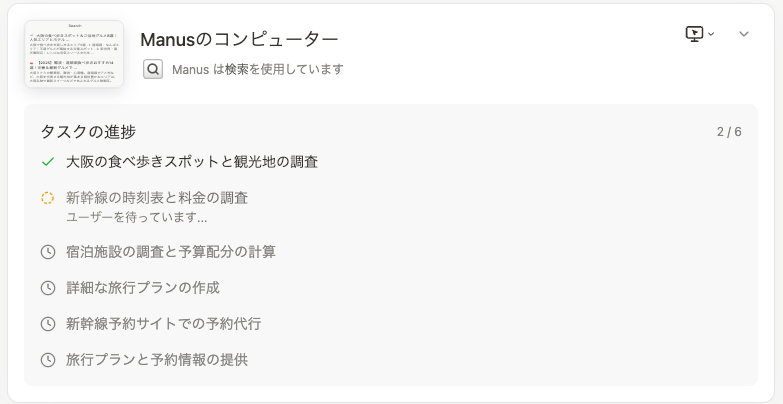783x404 pixels.
Task: Click clock icon beside 旅行プランと予約情報の提供
Action: 48,360
